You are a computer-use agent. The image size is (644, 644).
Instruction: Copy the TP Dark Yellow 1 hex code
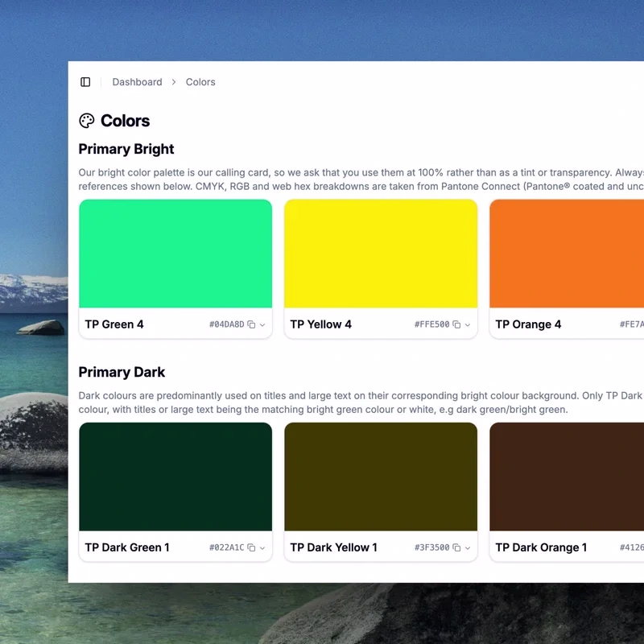pos(456,547)
